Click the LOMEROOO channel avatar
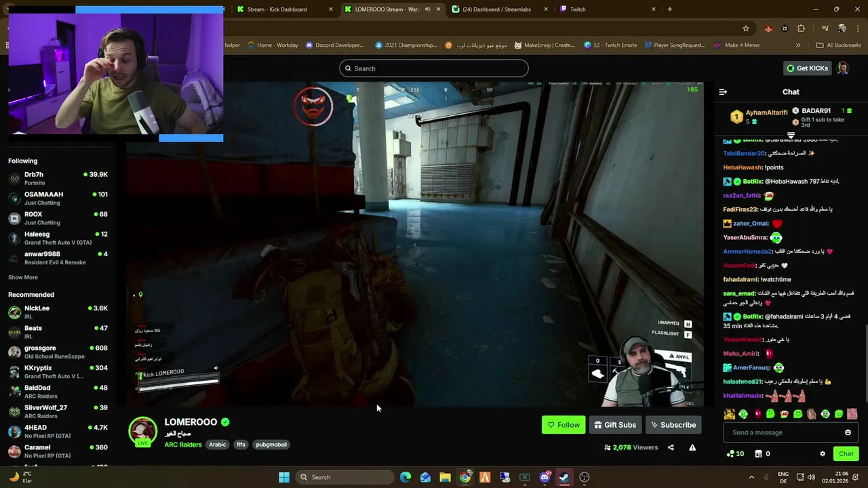Screen dimensions: 868x488 142,432
